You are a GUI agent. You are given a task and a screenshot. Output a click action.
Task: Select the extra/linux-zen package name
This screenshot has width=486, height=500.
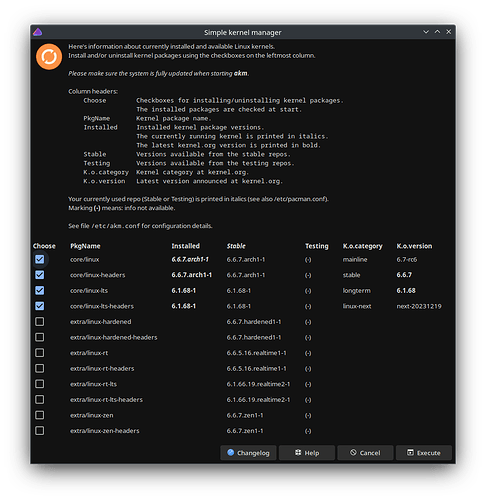[x=92, y=415]
